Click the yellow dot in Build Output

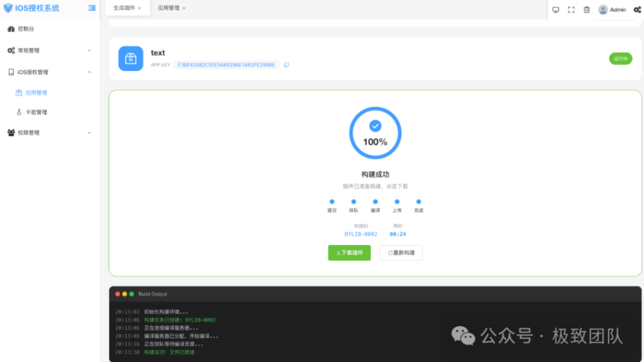point(125,294)
